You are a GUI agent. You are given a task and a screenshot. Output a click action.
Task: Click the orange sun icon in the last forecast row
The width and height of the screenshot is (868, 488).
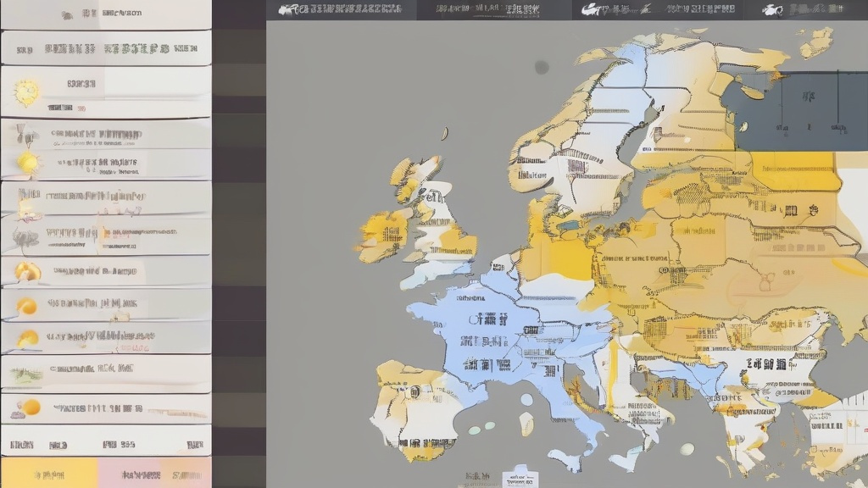click(x=31, y=408)
